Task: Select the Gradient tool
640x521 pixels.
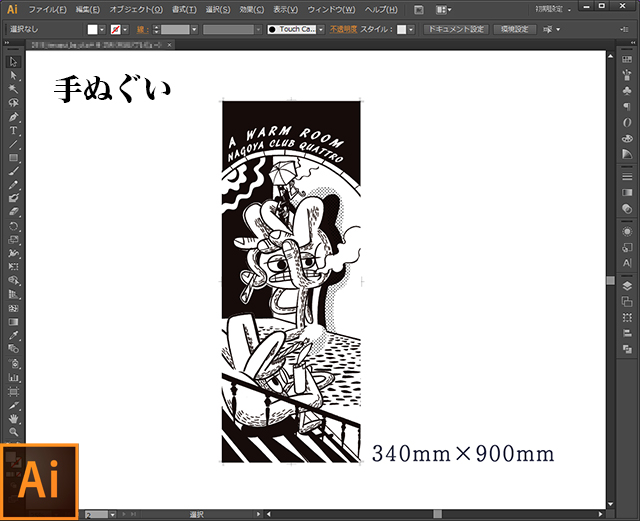Action: pos(13,322)
